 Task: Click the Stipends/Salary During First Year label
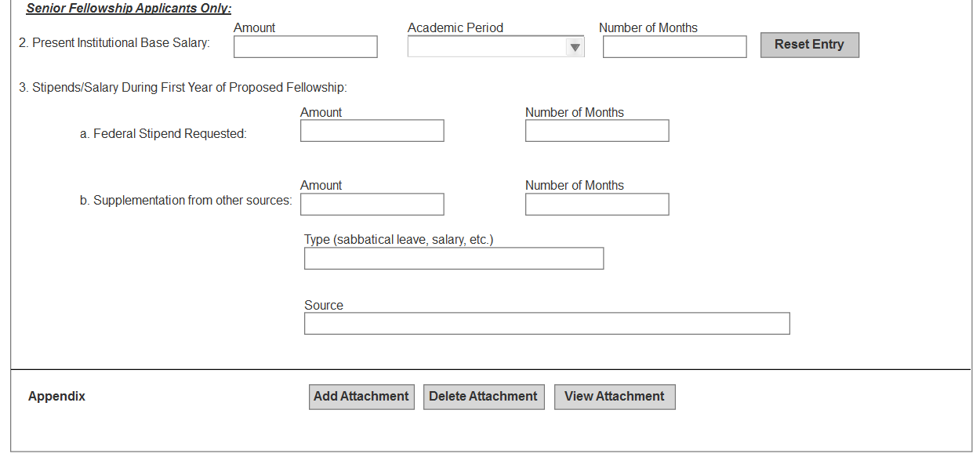pyautogui.click(x=183, y=88)
